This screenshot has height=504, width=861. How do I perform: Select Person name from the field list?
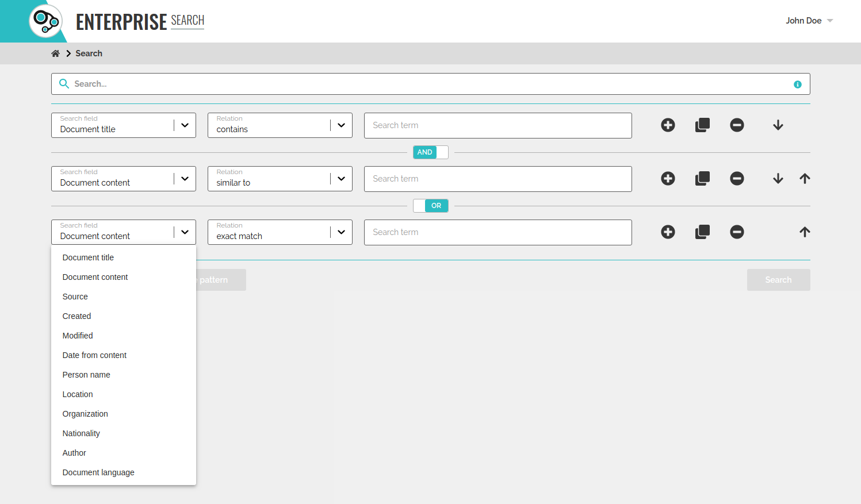[x=86, y=375]
